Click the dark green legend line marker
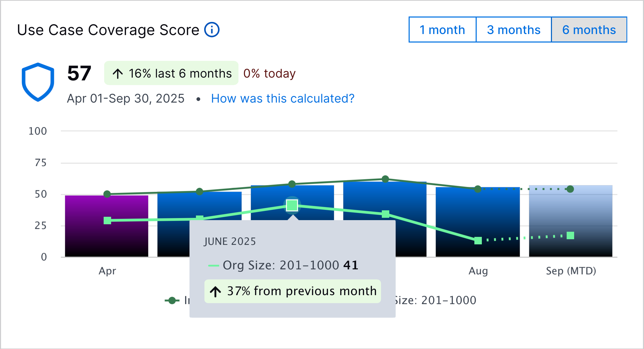The height and width of the screenshot is (349, 644). 172,300
